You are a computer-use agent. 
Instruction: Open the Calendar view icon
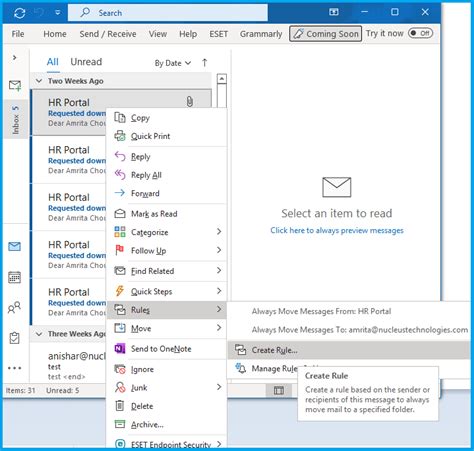click(x=14, y=277)
